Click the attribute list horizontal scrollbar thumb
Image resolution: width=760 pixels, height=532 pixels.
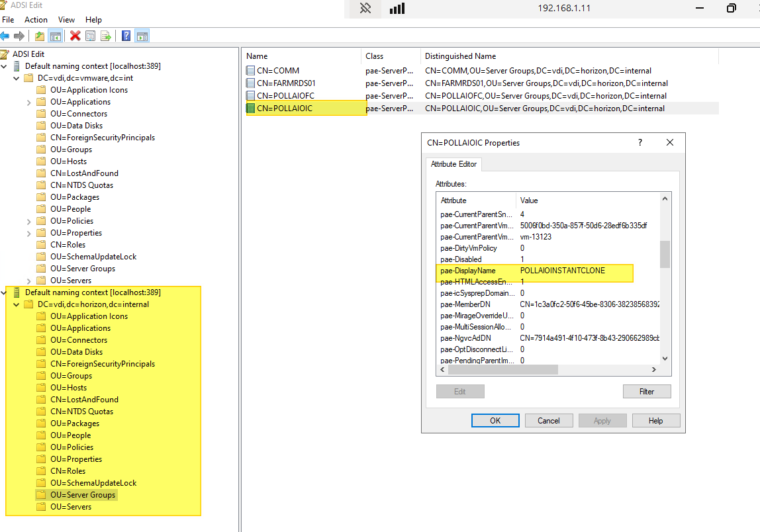pyautogui.click(x=503, y=370)
